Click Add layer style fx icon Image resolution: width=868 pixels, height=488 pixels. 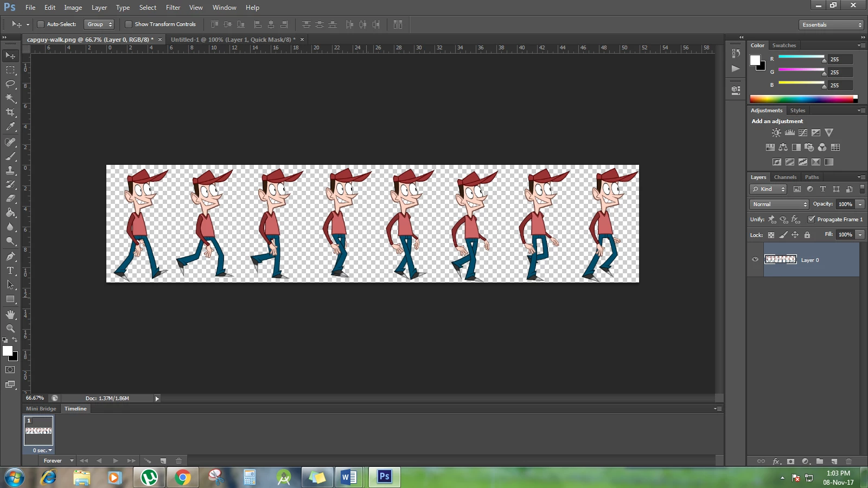pyautogui.click(x=776, y=461)
